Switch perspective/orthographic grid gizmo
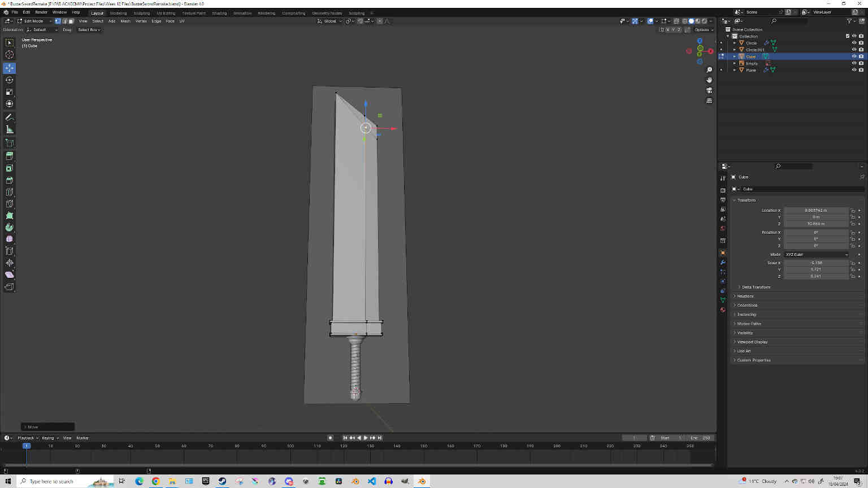 click(x=709, y=101)
